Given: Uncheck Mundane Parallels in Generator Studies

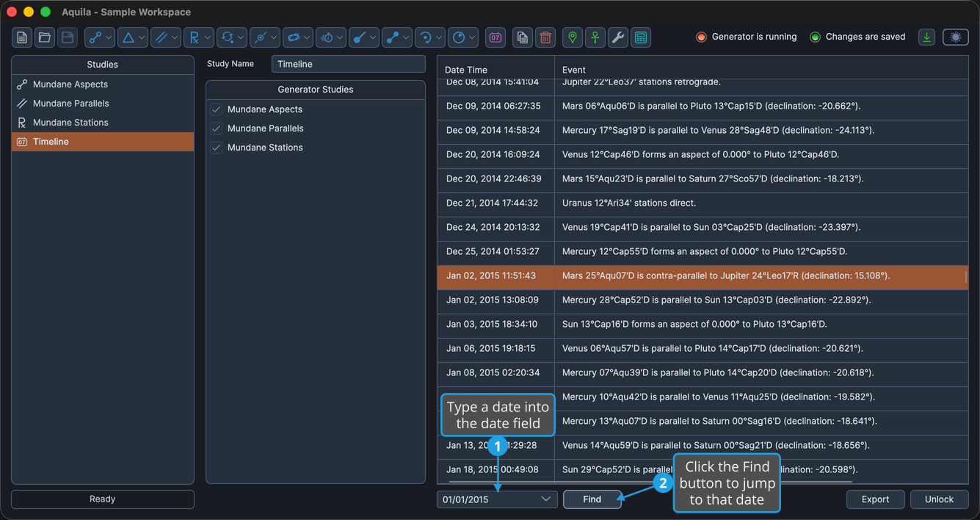Looking at the screenshot, I should coord(217,129).
